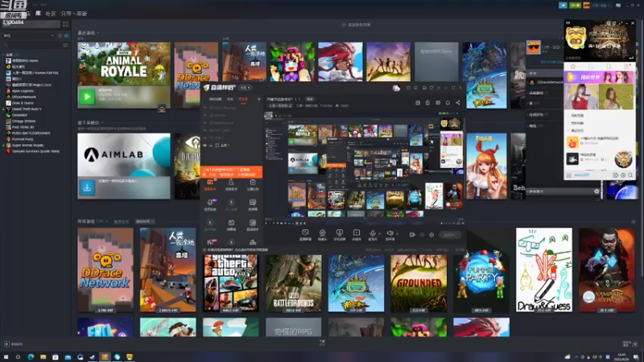
Task: Open Microsoft Edge from Windows taskbar
Action: pyautogui.click(x=31, y=357)
